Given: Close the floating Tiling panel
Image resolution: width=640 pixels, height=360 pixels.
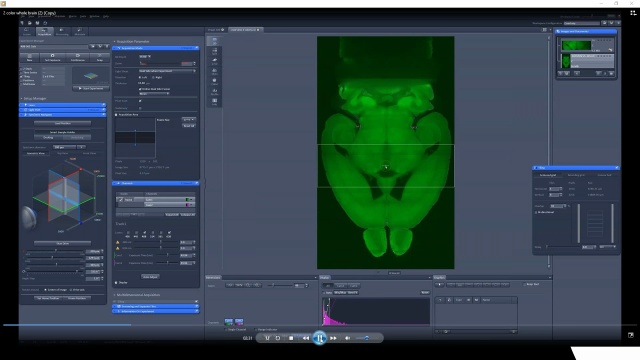Looking at the screenshot, I should 617,168.
